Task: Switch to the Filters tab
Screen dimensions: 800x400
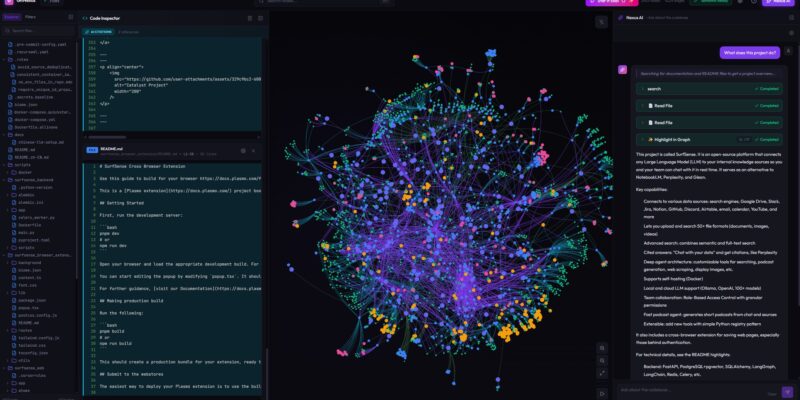Action: click(x=30, y=17)
